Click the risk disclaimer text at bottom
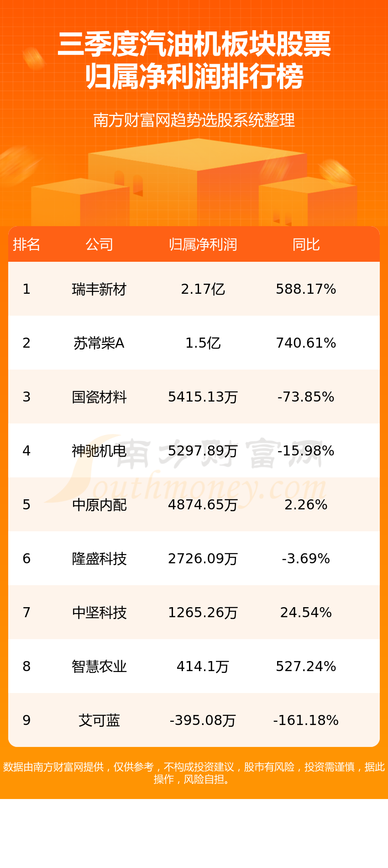 tap(194, 773)
